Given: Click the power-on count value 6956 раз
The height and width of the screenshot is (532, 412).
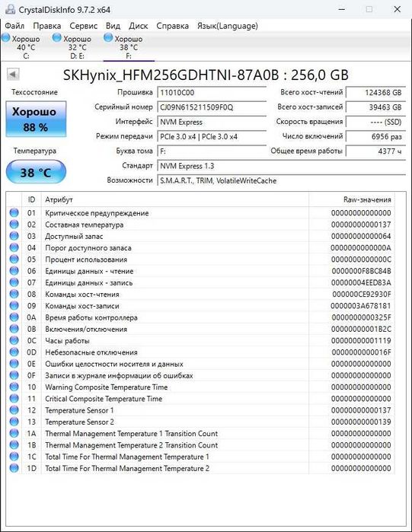Looking at the screenshot, I should pyautogui.click(x=375, y=136).
